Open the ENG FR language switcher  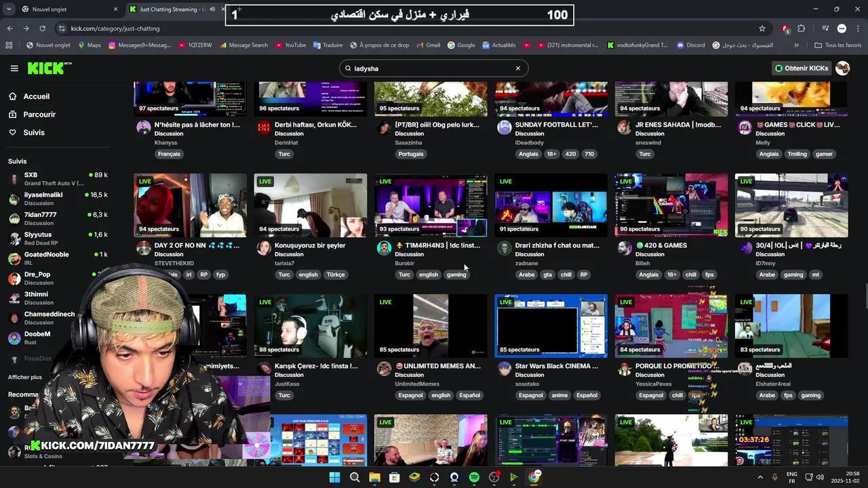pos(791,477)
